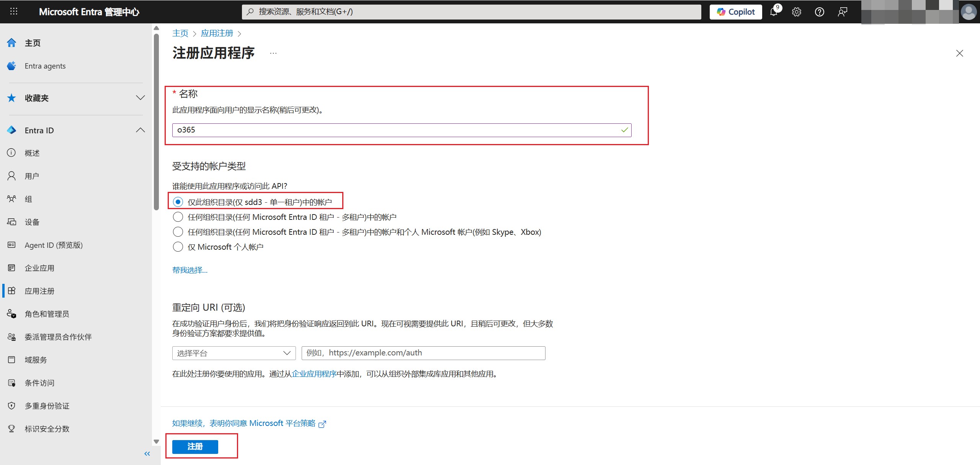Click the enterprise apps icon (企业应用)

11,268
